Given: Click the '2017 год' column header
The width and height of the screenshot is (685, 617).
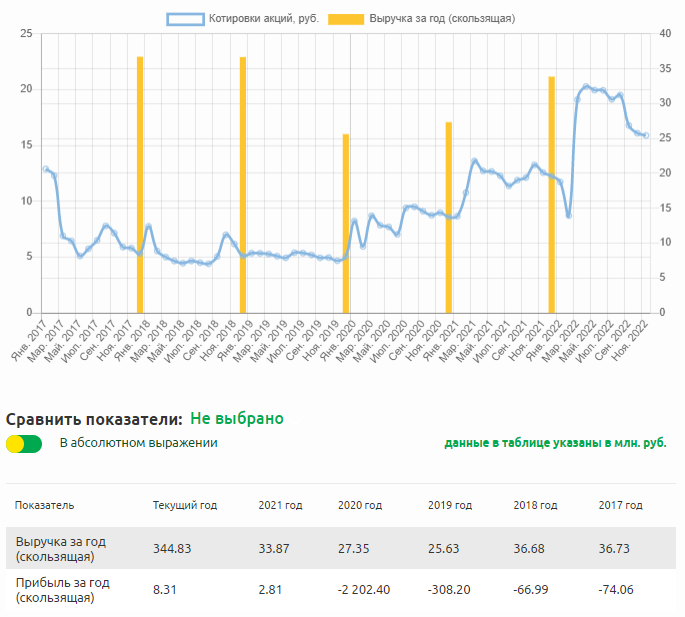Looking at the screenshot, I should pos(620,505).
